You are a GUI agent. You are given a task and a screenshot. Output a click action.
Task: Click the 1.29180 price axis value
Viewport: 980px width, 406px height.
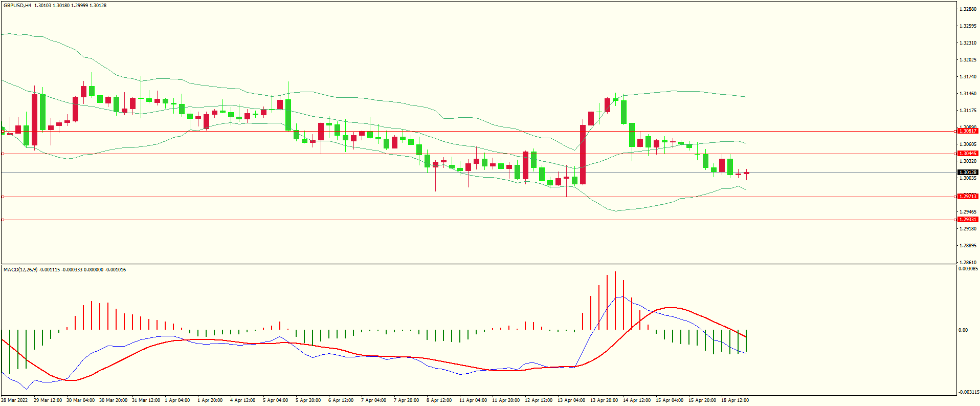968,229
